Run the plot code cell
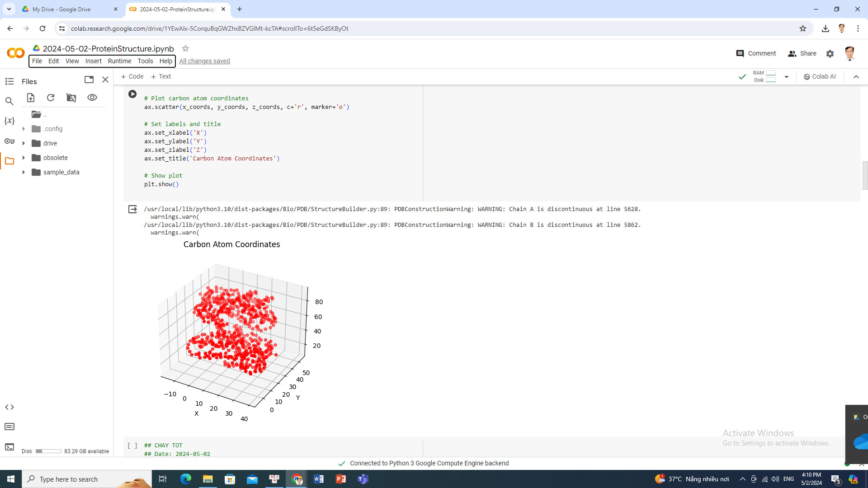This screenshot has height=488, width=868. click(132, 94)
